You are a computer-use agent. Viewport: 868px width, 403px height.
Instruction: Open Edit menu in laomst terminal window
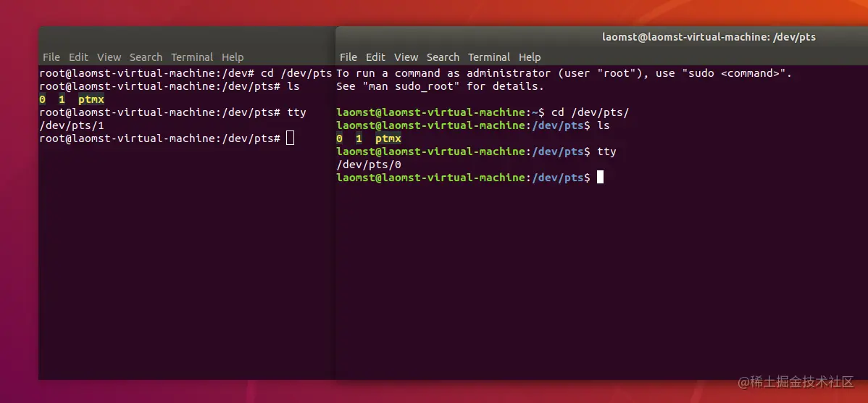point(375,57)
